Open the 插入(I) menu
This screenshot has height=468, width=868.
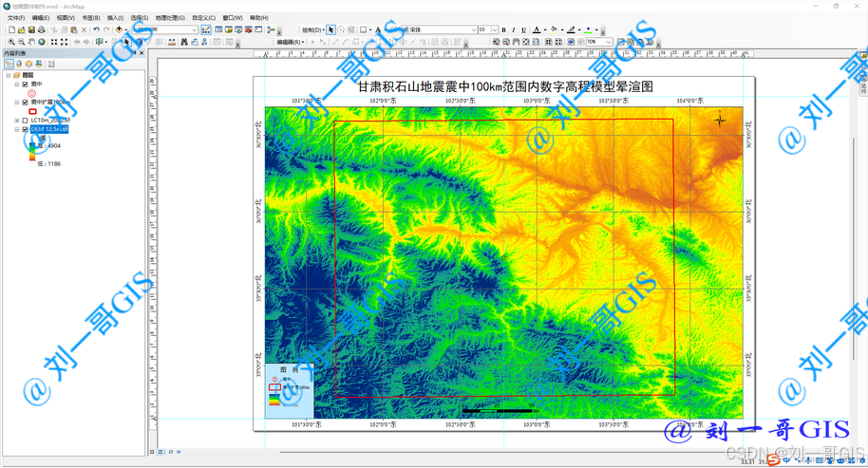click(115, 18)
